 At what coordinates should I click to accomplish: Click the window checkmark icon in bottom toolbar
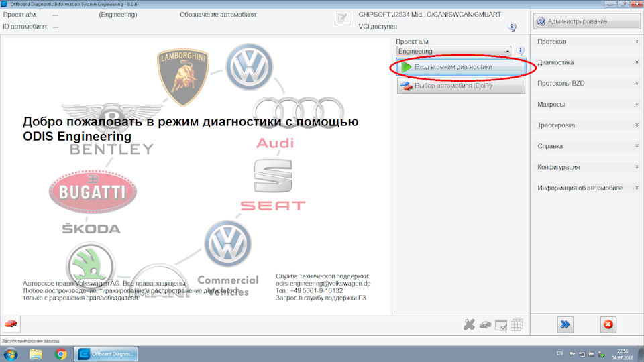coord(501,325)
